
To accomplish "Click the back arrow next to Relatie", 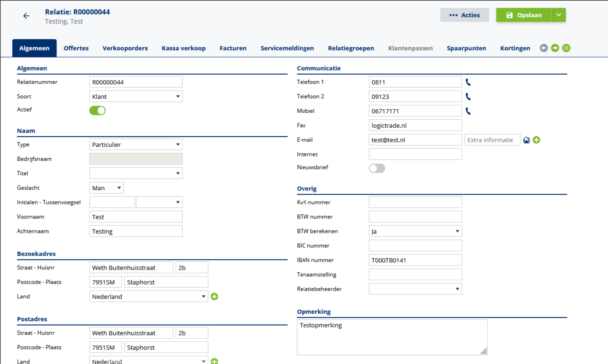I will click(26, 16).
